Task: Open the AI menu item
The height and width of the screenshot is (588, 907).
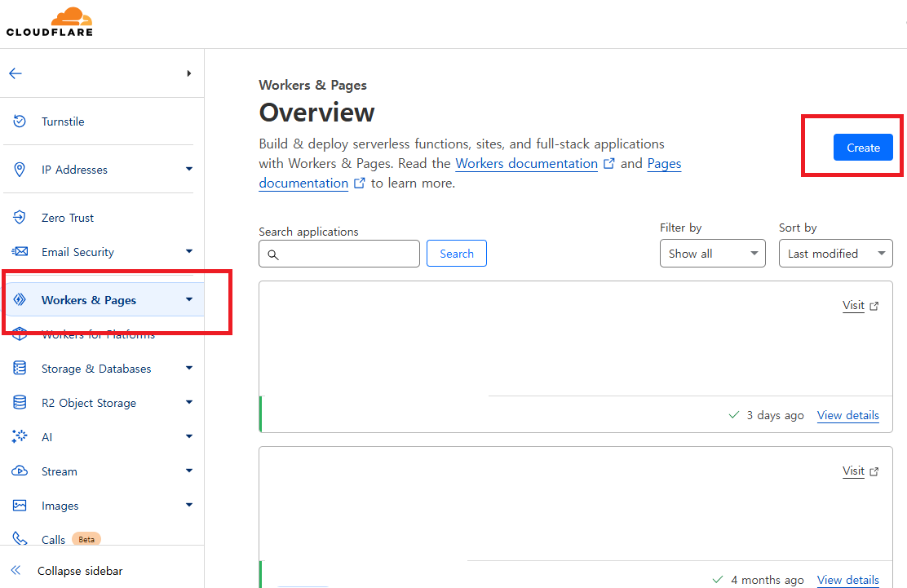Action: [x=46, y=437]
